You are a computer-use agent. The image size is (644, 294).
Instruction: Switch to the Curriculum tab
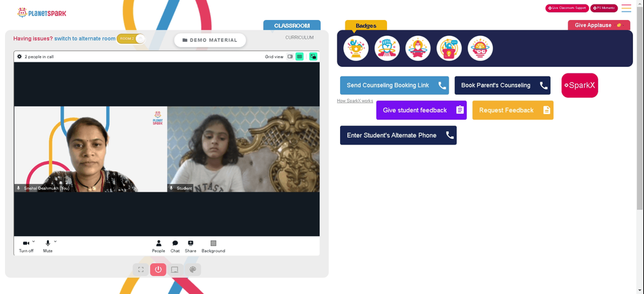tap(299, 37)
